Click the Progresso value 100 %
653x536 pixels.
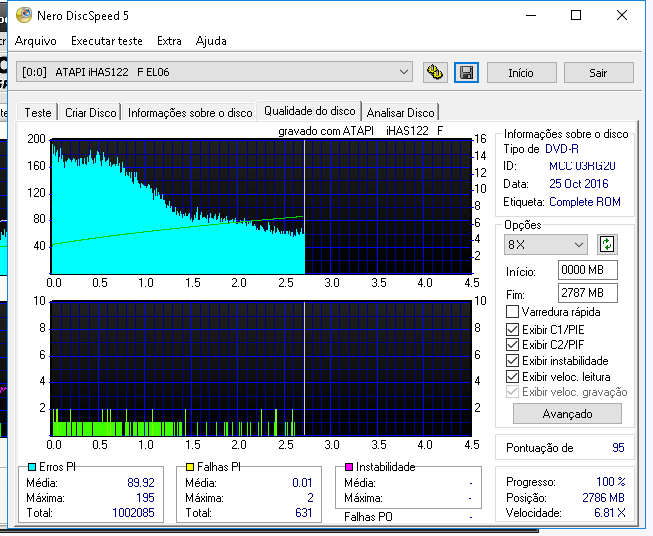pyautogui.click(x=611, y=481)
